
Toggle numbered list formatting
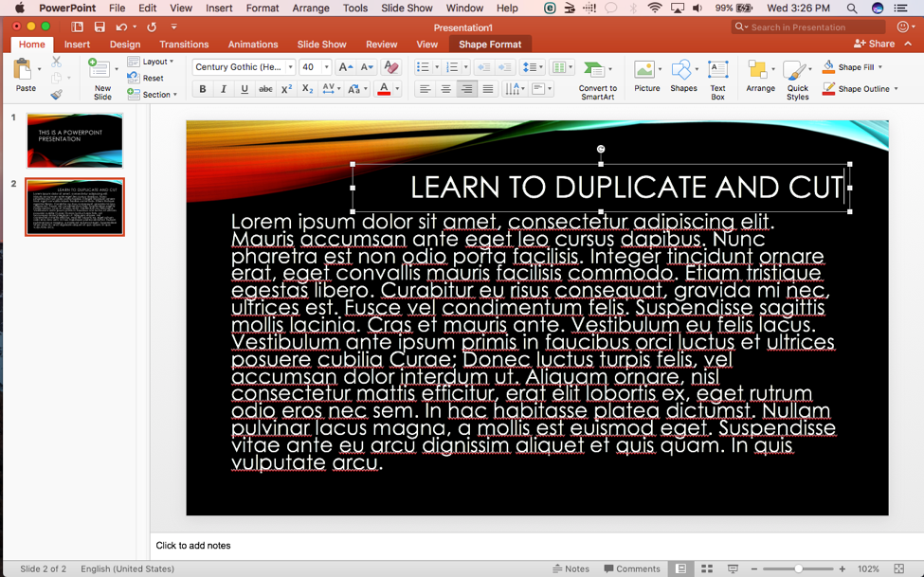click(453, 66)
